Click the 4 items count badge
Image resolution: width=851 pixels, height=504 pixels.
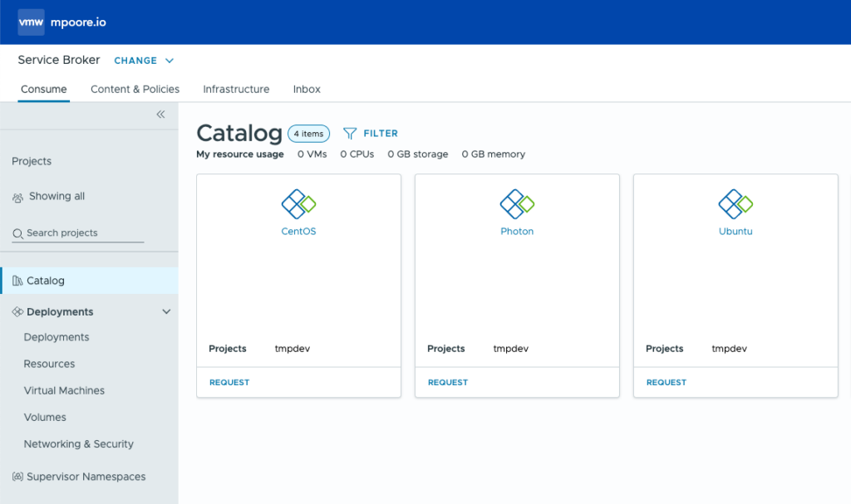[x=308, y=133]
